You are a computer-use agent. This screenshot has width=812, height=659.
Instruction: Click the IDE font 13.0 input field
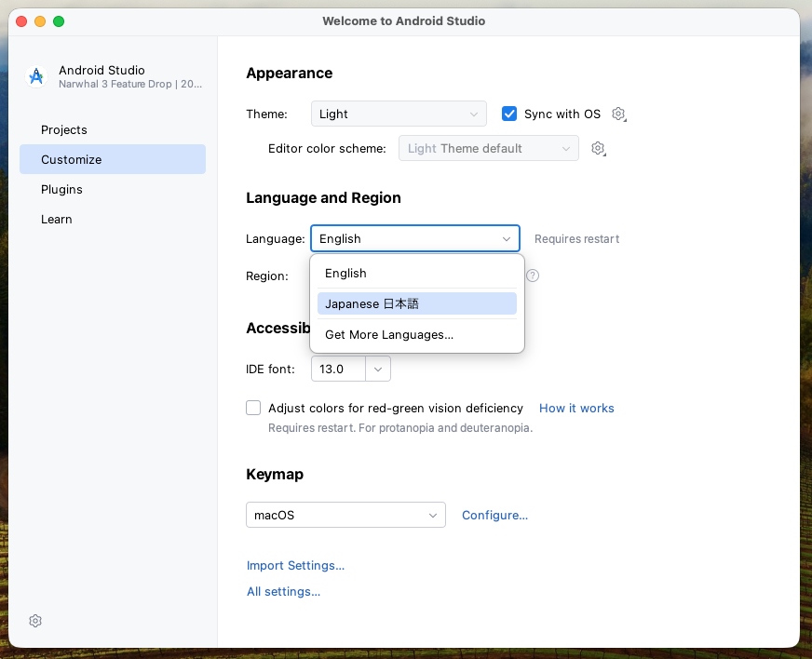coord(339,370)
